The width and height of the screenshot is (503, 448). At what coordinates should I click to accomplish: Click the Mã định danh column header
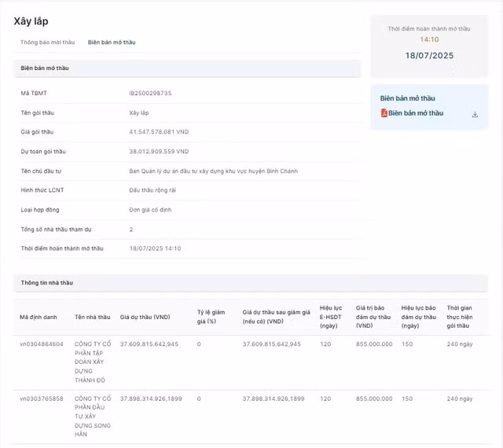(39, 317)
